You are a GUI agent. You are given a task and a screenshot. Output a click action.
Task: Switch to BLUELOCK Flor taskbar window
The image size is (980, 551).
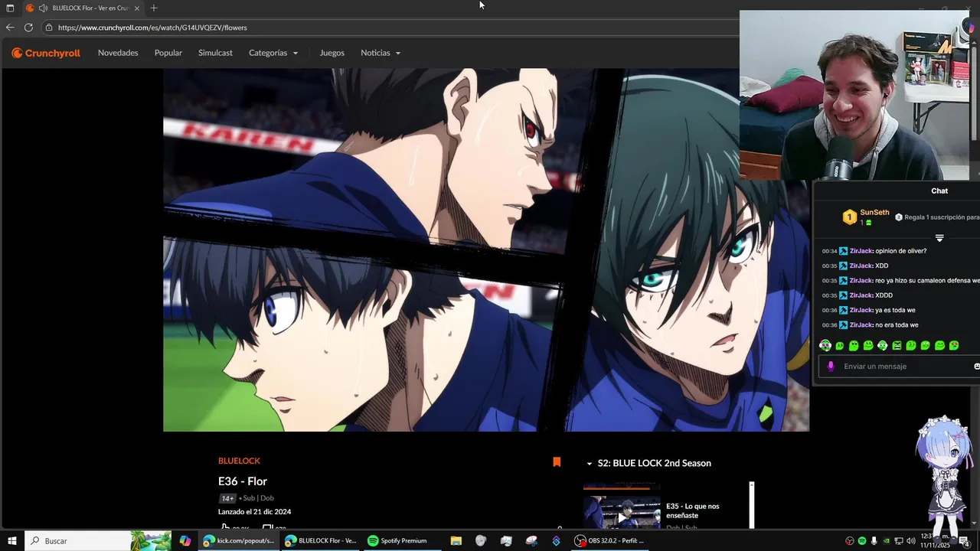point(320,541)
